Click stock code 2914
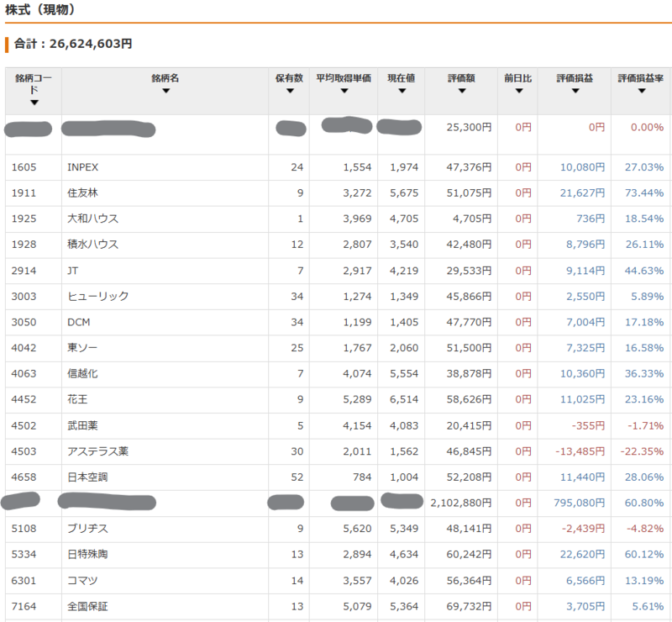Screen dimensions: 672x622 click(x=24, y=271)
